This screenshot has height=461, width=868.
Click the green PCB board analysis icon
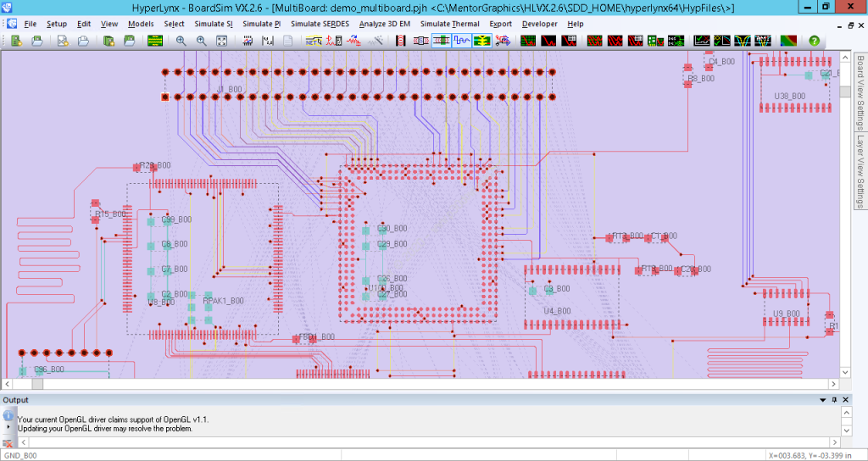[655, 41]
